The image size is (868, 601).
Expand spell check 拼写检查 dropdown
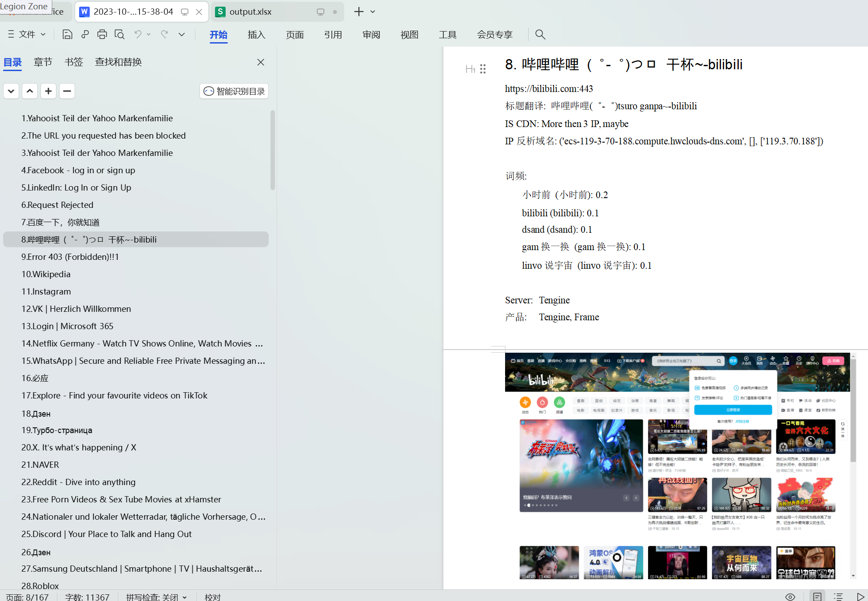(185, 597)
